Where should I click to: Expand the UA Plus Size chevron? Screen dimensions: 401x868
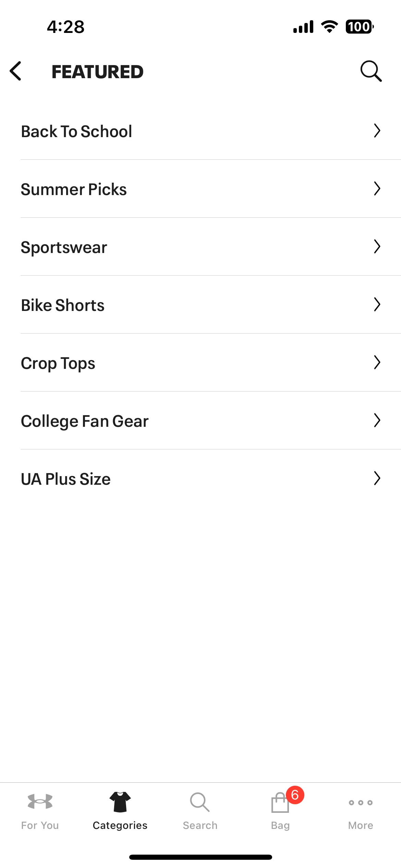(377, 478)
